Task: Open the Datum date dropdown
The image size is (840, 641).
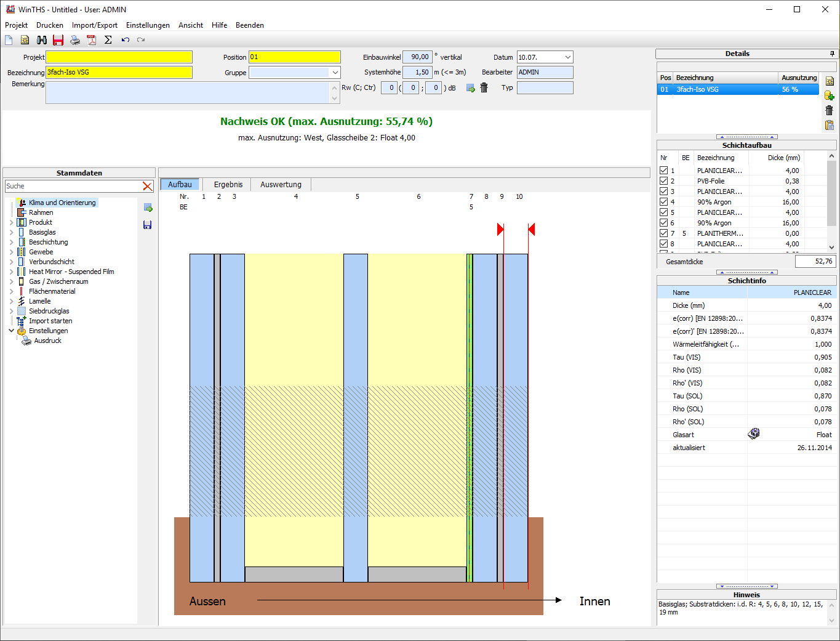Action: 567,57
